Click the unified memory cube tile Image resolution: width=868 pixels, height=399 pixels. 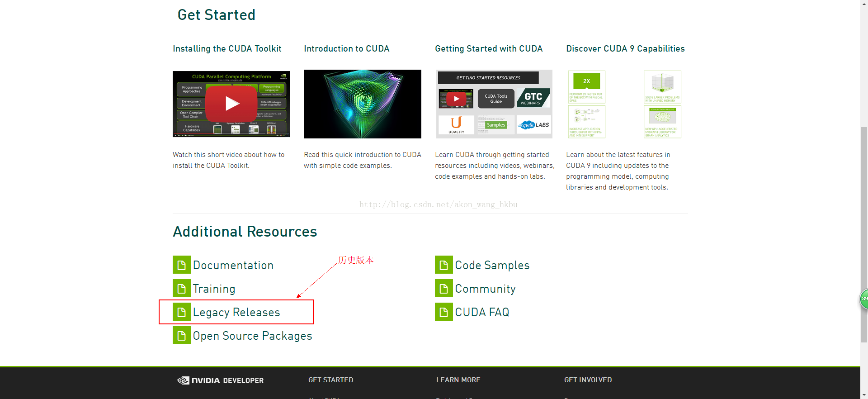click(662, 87)
